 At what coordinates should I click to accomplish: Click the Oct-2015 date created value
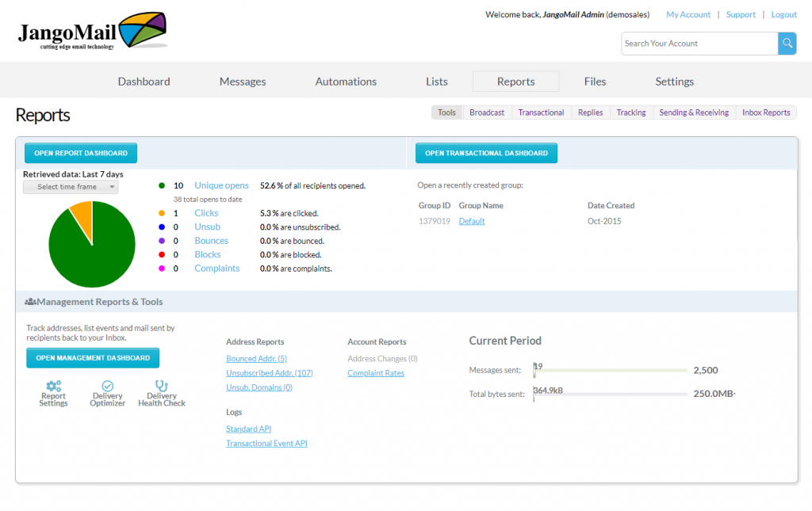604,221
